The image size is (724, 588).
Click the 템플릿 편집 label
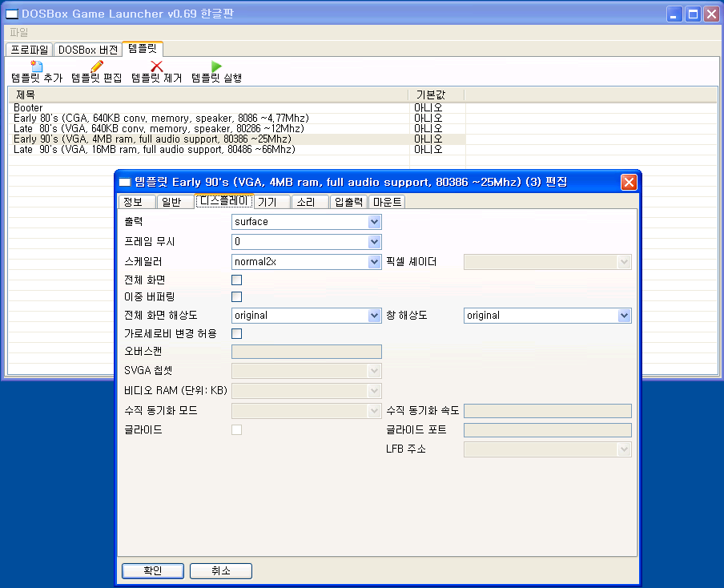(x=96, y=78)
